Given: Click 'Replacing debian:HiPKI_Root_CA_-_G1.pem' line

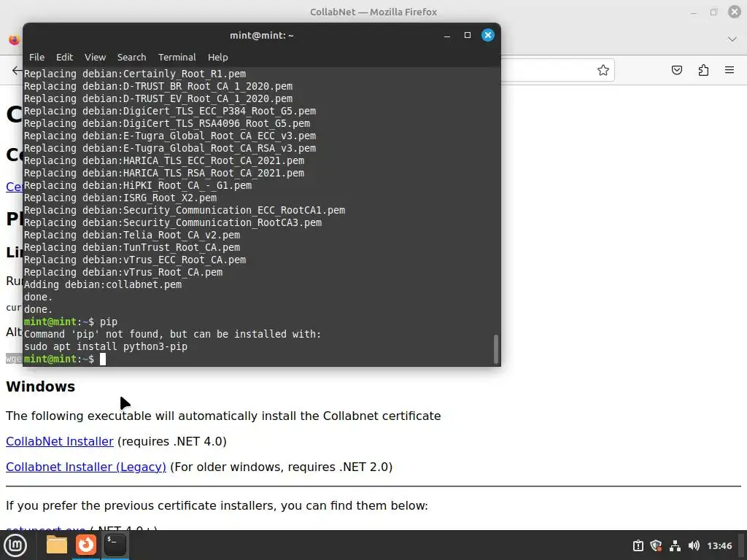Looking at the screenshot, I should pos(138,186).
